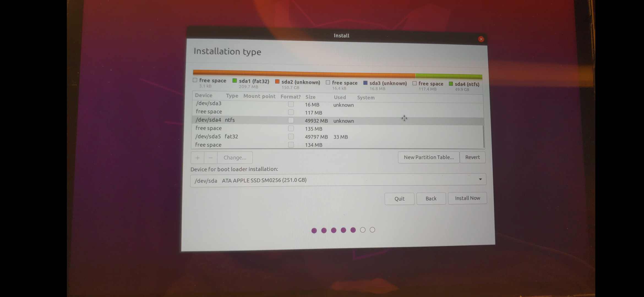This screenshot has height=297, width=644.
Task: Close the Install window
Action: point(481,39)
